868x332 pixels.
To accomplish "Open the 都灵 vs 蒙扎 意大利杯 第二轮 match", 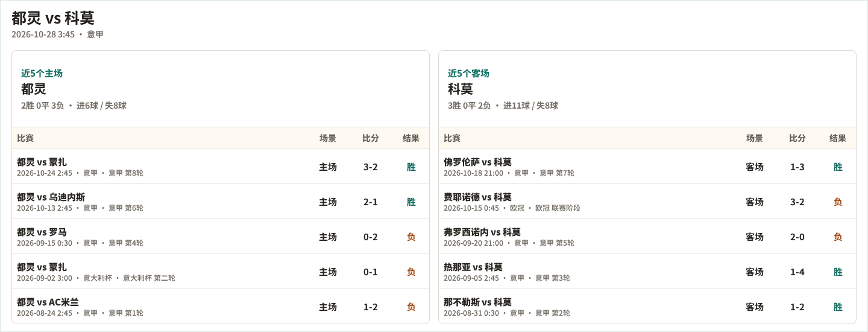I will (x=221, y=272).
